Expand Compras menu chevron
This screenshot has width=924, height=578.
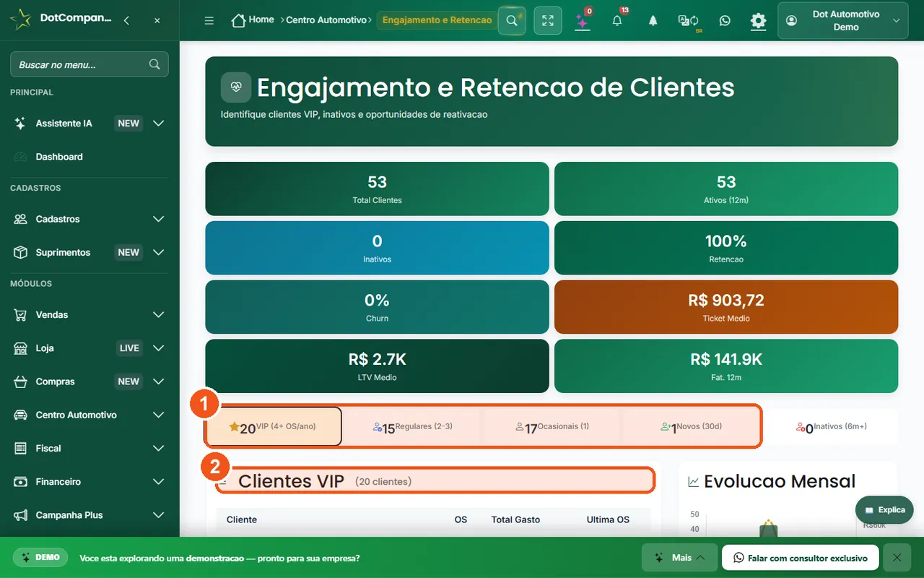pos(159,381)
